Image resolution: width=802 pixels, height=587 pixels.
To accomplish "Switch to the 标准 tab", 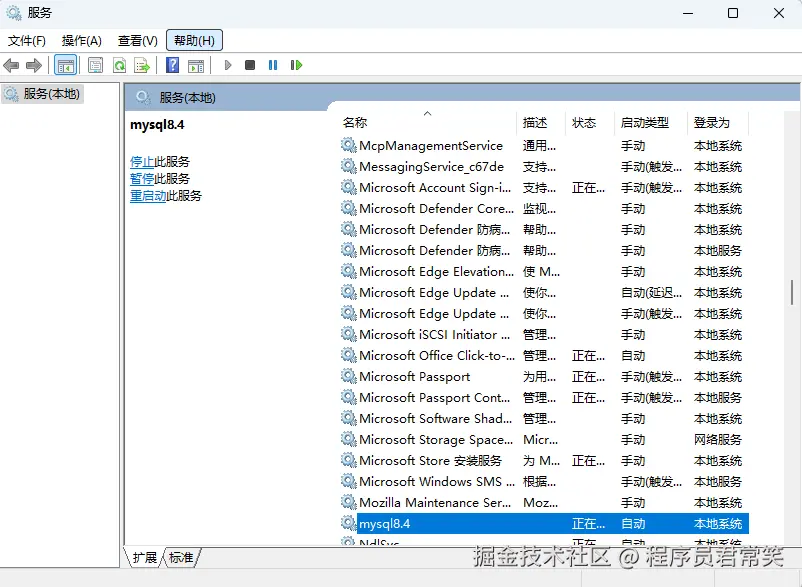I will pos(181,557).
